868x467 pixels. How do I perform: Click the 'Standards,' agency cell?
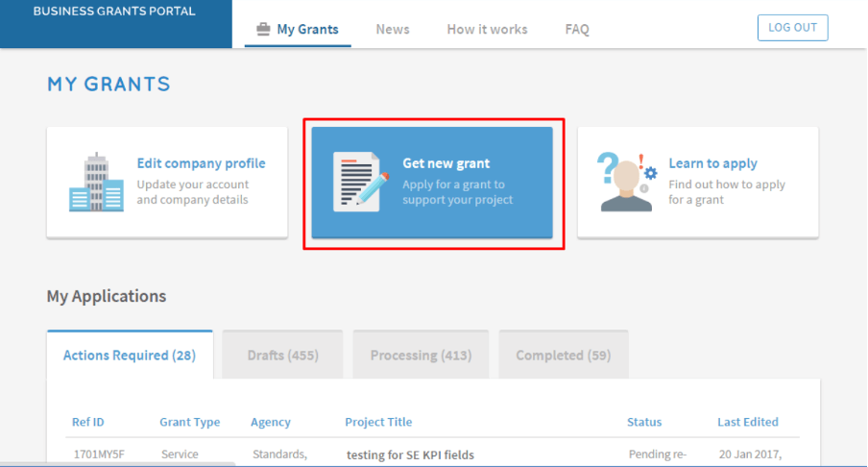280,455
